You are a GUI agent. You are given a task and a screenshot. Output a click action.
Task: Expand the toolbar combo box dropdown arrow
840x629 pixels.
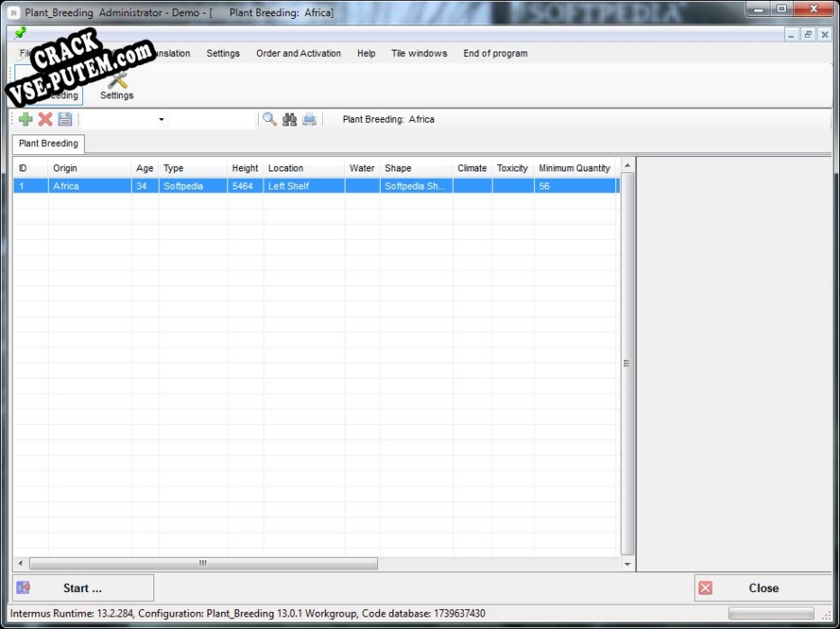(162, 119)
